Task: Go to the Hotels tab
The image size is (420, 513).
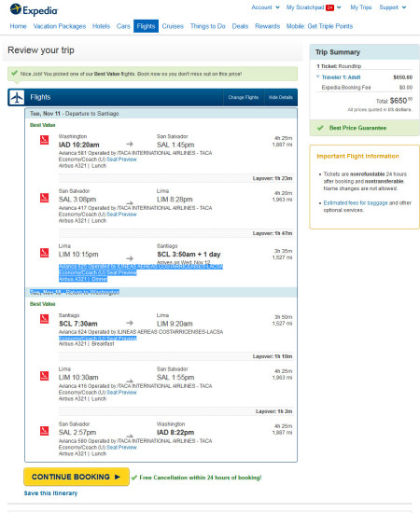Action: pyautogui.click(x=101, y=26)
